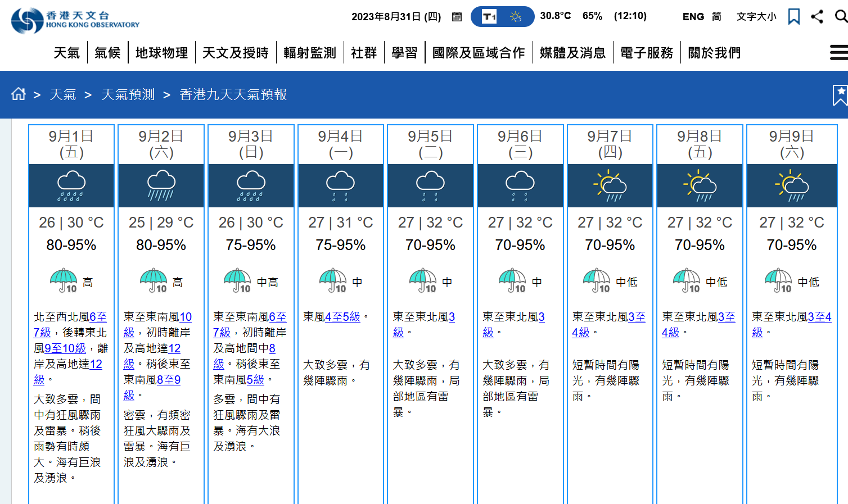Click the Hong Kong Observatory logo

click(75, 20)
